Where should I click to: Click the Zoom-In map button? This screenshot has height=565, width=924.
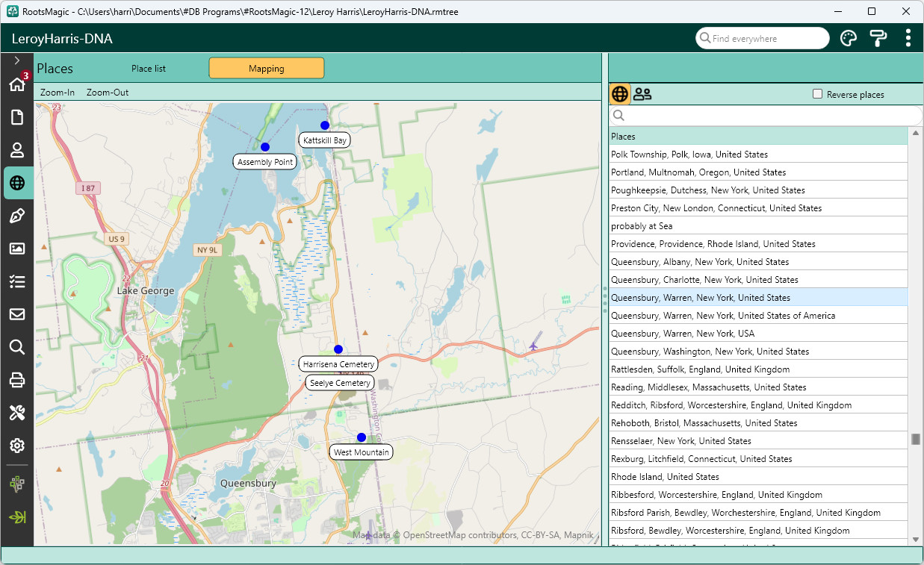point(58,93)
